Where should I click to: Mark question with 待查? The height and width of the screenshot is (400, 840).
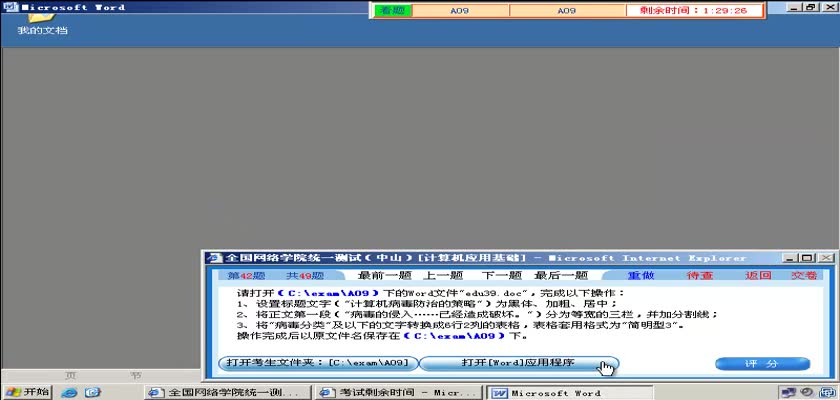[x=700, y=275]
